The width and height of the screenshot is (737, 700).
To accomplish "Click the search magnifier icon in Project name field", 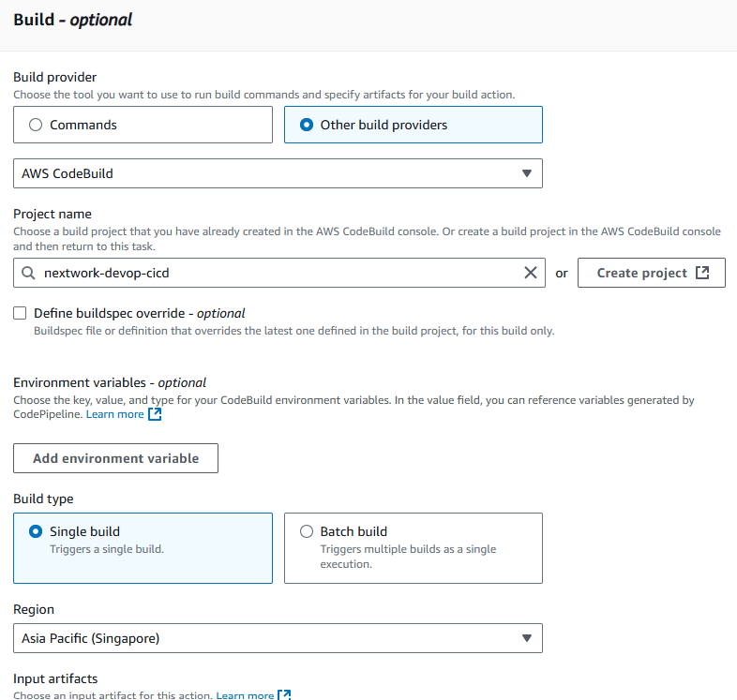I will pyautogui.click(x=28, y=273).
